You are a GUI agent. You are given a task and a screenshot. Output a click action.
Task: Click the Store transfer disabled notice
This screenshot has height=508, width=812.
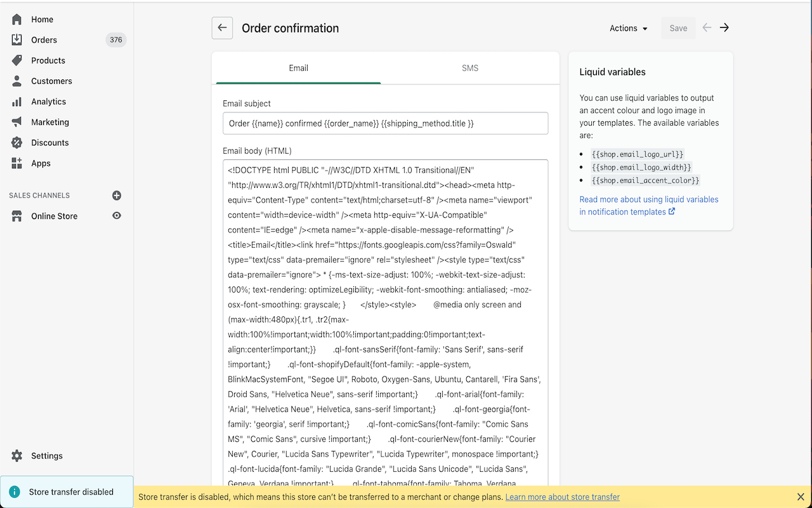(x=67, y=492)
